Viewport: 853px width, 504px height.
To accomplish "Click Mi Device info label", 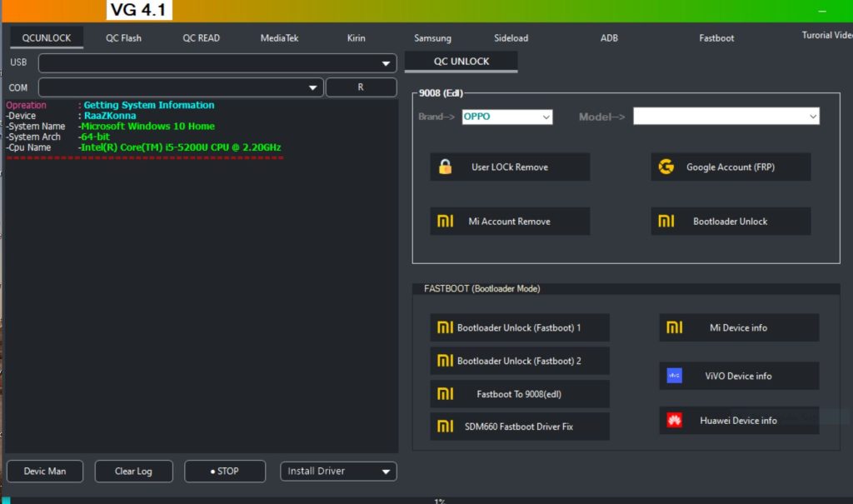I will pos(738,327).
